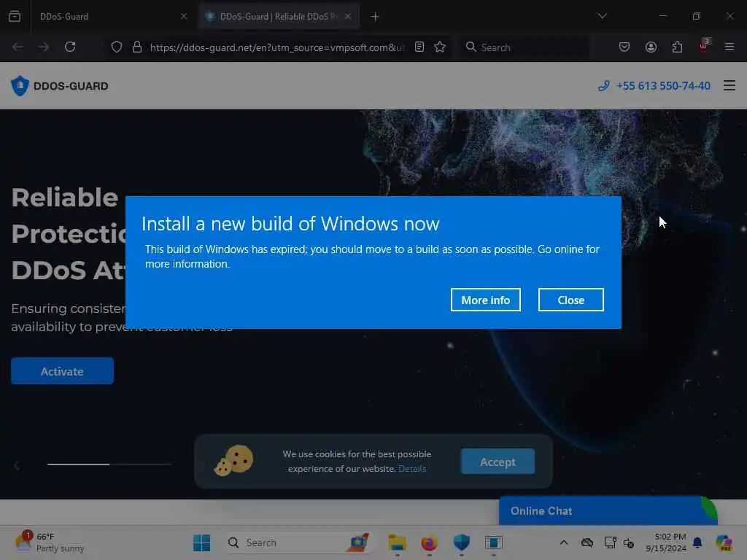Call the +55 613 550-74-40 number

click(654, 86)
